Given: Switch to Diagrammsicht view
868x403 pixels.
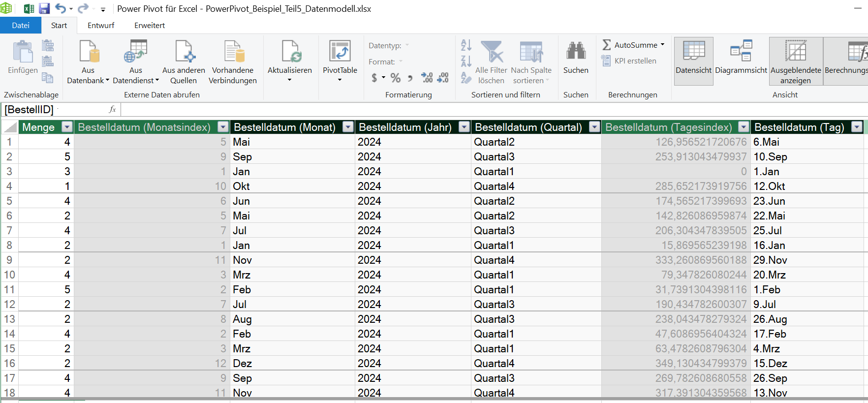Looking at the screenshot, I should click(x=741, y=62).
